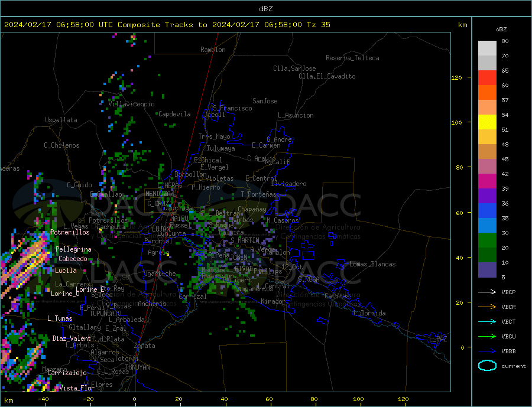This screenshot has height=407, width=532.
Task: Click the Composite Tracks timestamp header text
Action: (167, 25)
